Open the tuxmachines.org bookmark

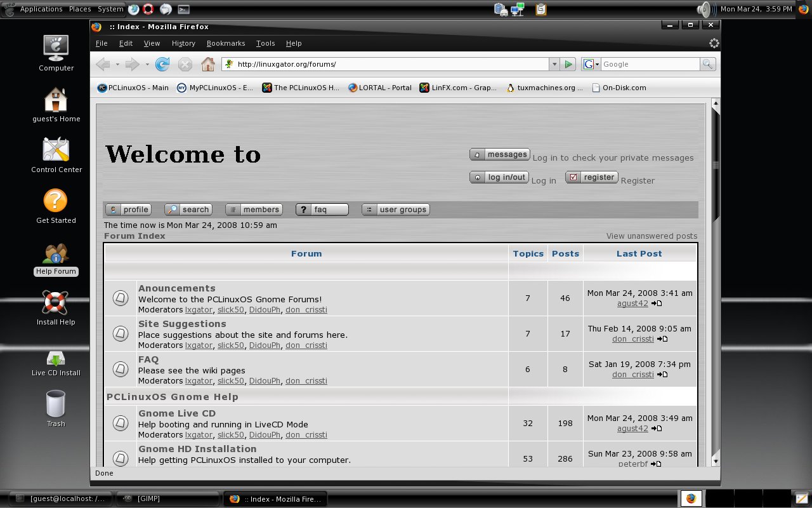pyautogui.click(x=544, y=88)
